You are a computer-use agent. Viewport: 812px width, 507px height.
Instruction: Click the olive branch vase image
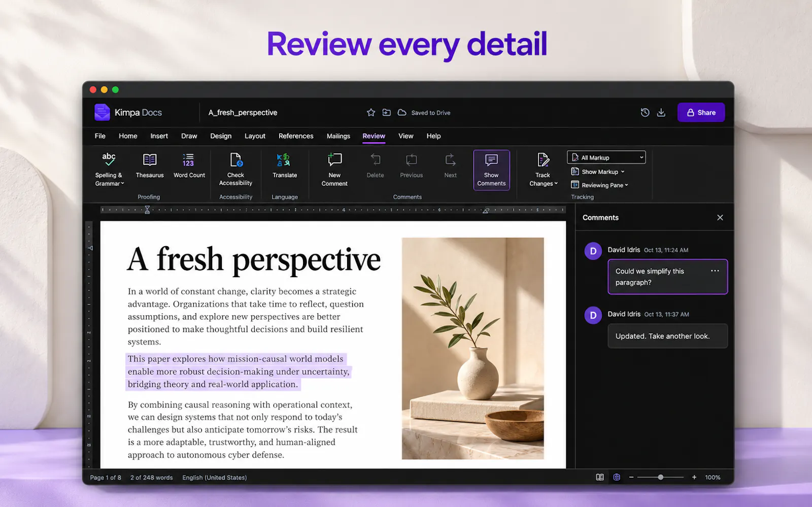tap(473, 349)
